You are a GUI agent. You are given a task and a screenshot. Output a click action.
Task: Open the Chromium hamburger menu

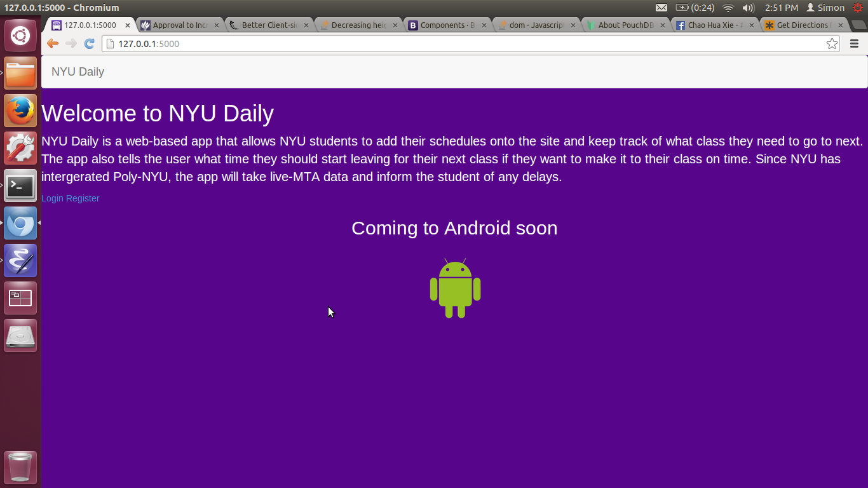(854, 44)
